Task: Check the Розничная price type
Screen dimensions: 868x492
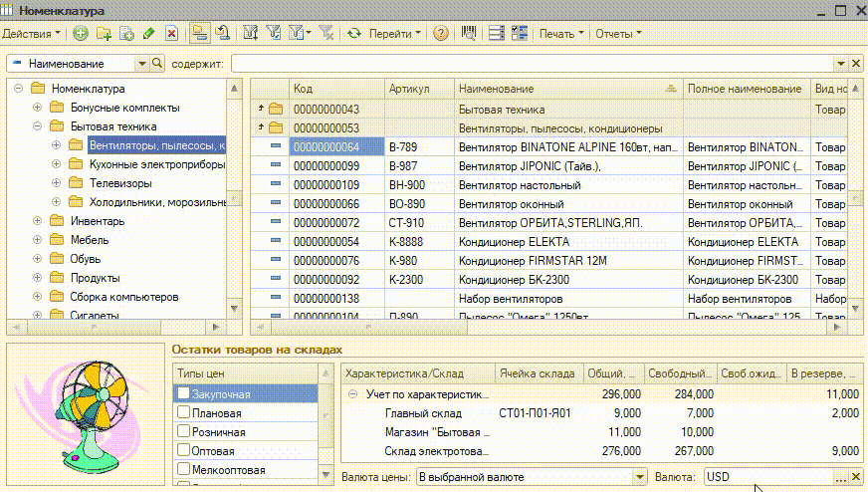Action: [183, 432]
